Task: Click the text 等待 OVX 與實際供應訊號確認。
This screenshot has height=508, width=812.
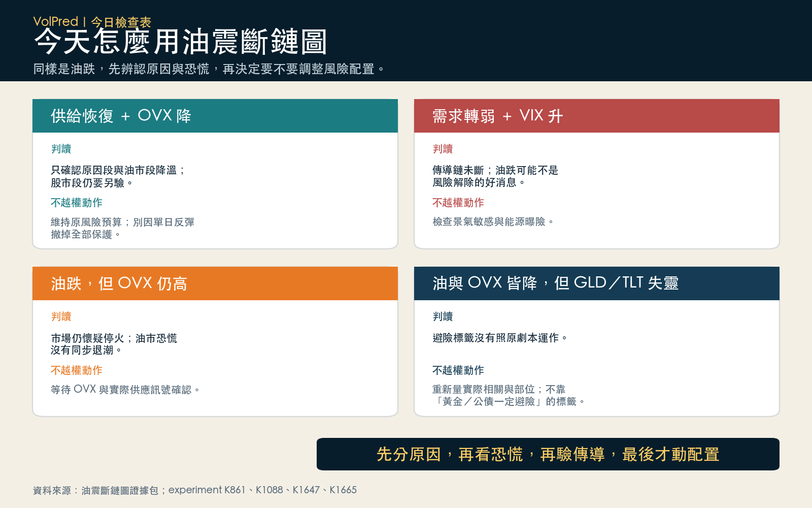Action: (x=125, y=390)
